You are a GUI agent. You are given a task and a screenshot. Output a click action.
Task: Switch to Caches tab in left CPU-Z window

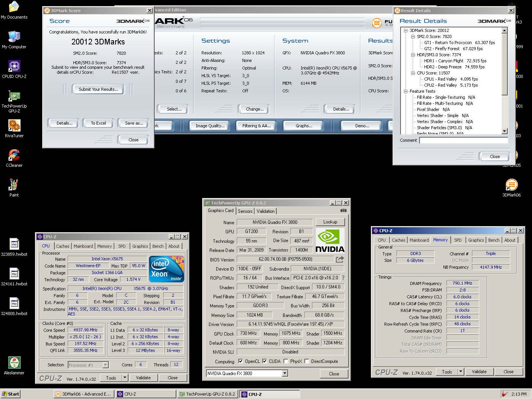pyautogui.click(x=63, y=246)
